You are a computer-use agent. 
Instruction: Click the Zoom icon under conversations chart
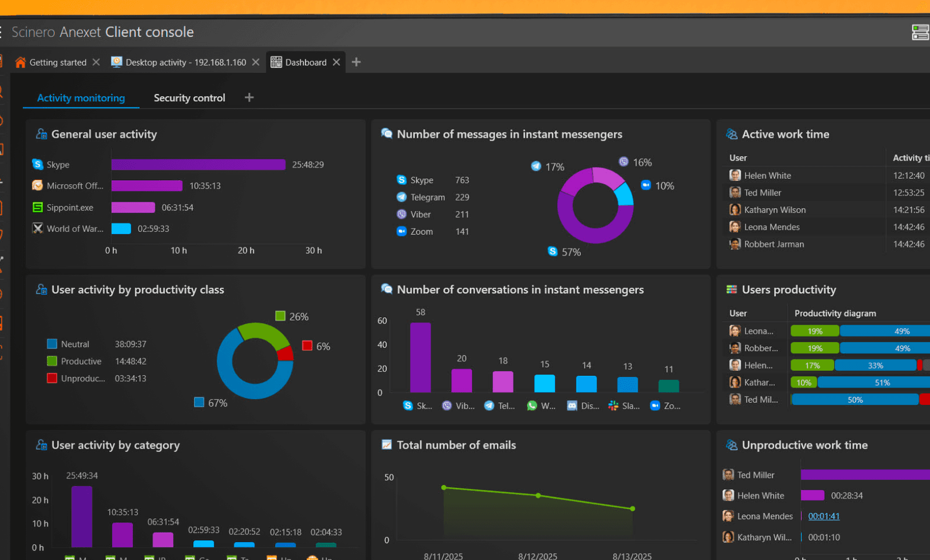click(655, 405)
